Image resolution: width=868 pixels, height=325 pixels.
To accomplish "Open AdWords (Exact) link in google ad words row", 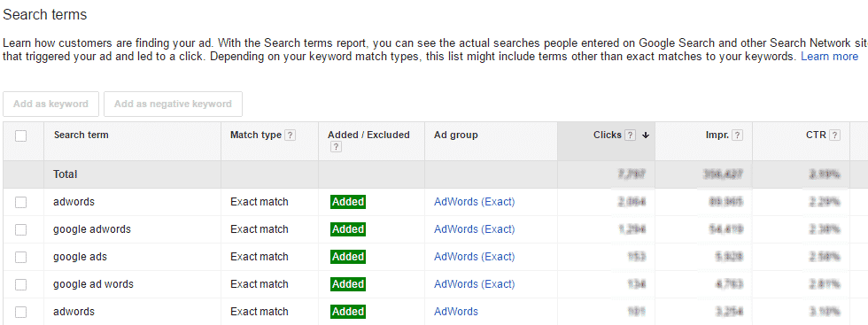I will click(x=475, y=284).
